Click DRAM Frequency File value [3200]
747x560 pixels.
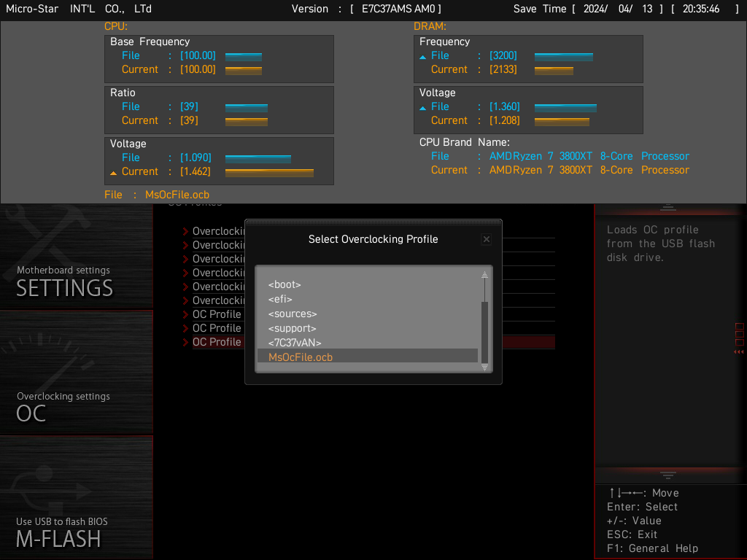coord(503,55)
